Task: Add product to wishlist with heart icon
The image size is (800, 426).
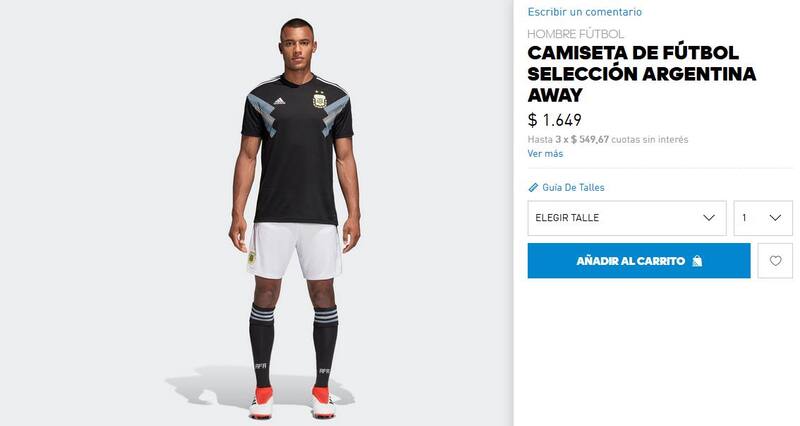Action: pos(775,261)
